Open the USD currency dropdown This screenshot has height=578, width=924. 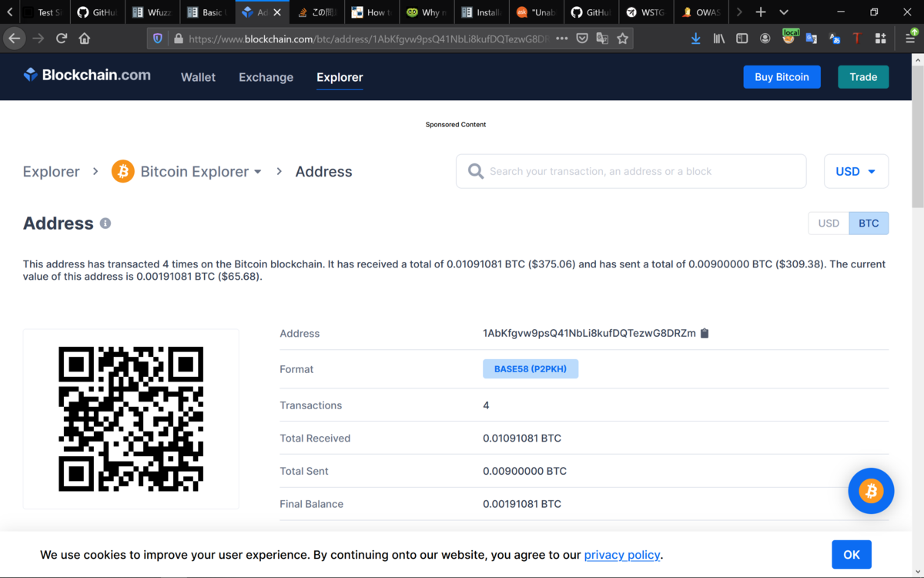pos(856,171)
